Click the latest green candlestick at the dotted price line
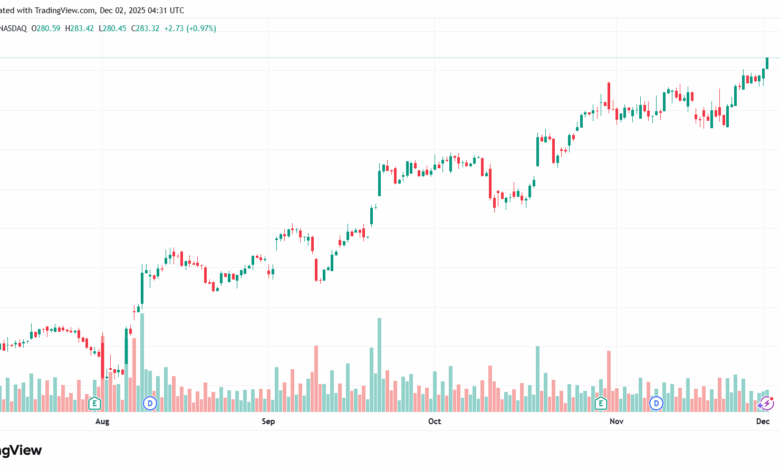 click(x=767, y=63)
